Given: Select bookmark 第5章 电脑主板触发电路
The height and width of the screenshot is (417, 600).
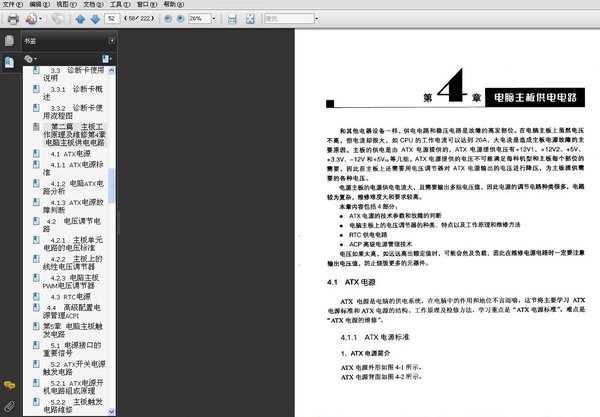Looking at the screenshot, I should click(x=73, y=330).
